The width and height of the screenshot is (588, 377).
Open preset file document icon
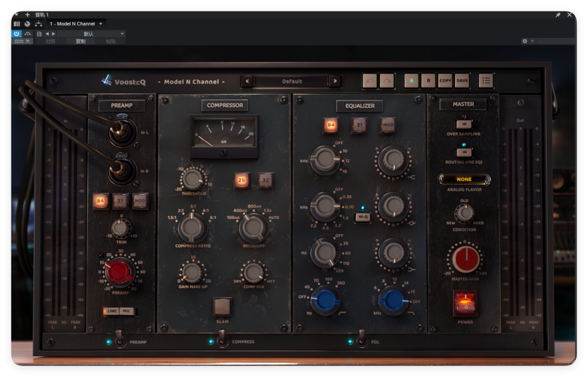(39, 34)
